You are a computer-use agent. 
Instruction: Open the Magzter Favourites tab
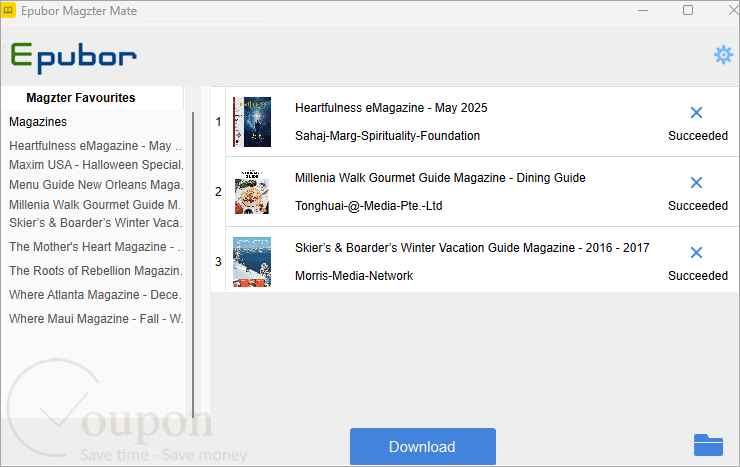click(x=81, y=98)
